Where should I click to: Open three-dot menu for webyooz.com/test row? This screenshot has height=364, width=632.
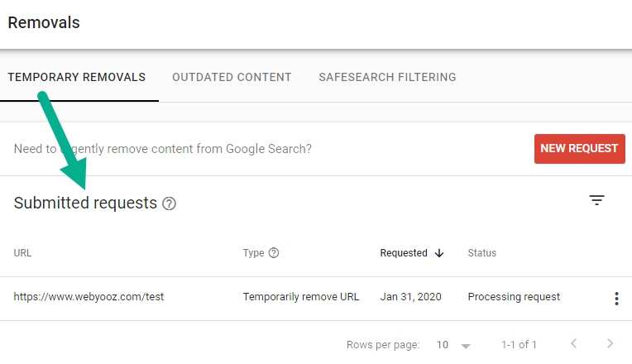(x=616, y=299)
